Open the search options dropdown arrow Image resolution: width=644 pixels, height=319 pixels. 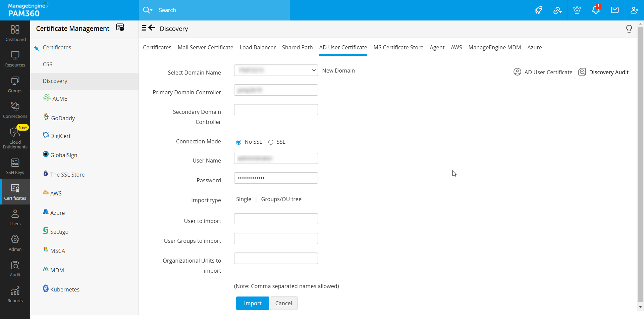pyautogui.click(x=151, y=10)
